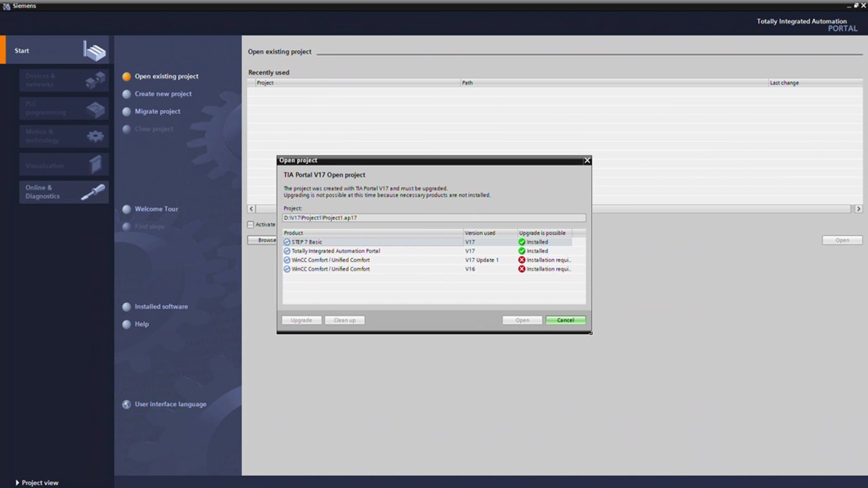Open the Visualization portal
The image size is (868, 488).
(x=64, y=165)
